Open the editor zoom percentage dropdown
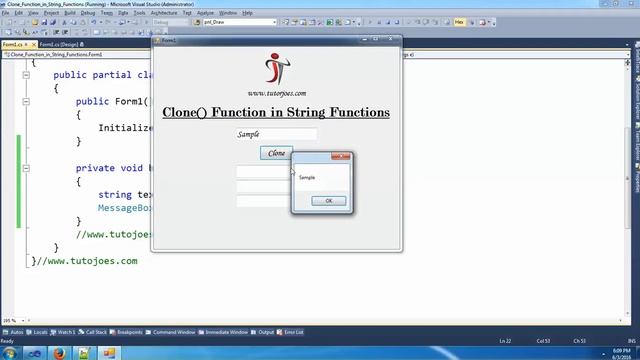 [14, 321]
